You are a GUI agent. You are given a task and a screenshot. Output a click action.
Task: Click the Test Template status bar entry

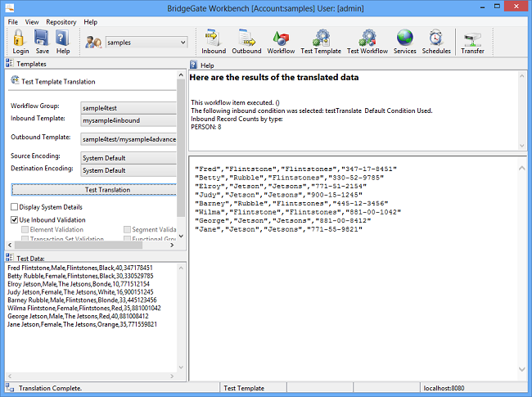(244, 388)
